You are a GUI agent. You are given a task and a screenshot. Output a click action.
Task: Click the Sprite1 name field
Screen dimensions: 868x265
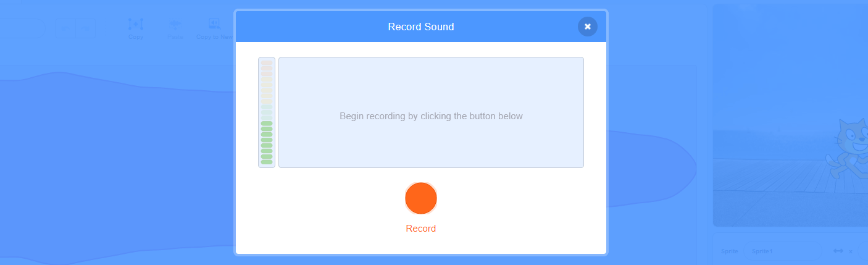pyautogui.click(x=783, y=251)
